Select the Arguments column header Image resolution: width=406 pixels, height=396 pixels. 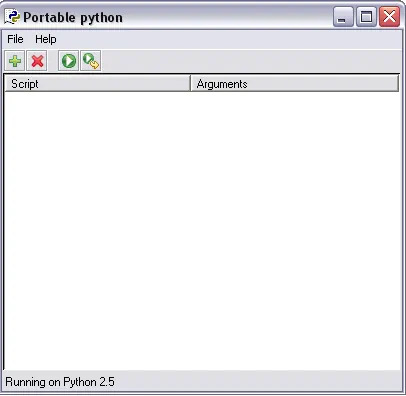[x=294, y=83]
